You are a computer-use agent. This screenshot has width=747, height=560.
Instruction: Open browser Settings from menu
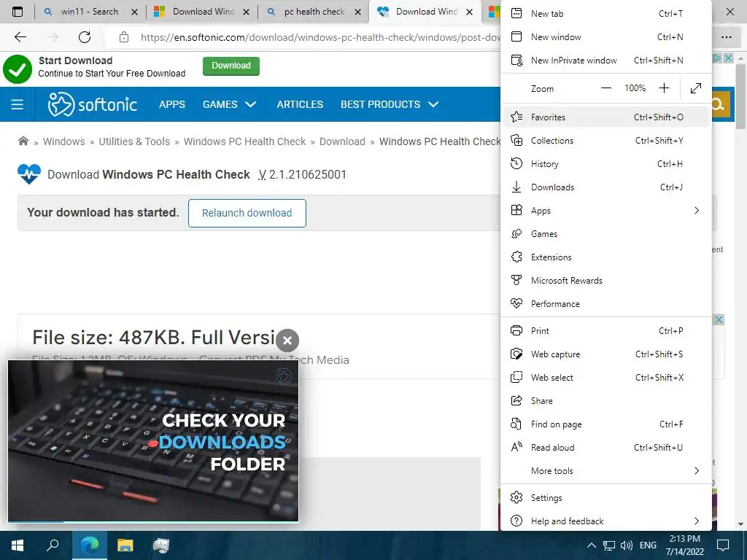pos(606,498)
